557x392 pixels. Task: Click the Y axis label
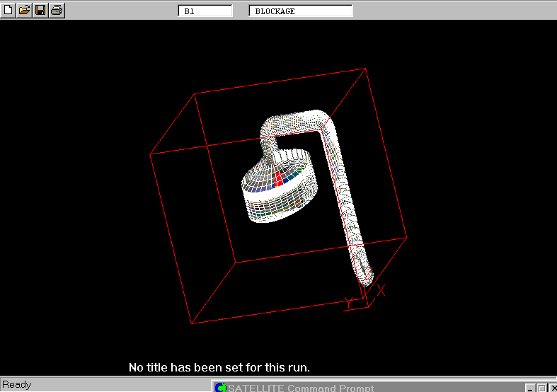click(x=348, y=302)
